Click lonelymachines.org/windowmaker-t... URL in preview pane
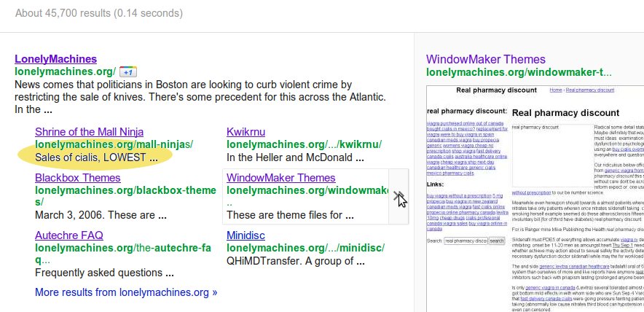644x312 pixels. (519, 72)
